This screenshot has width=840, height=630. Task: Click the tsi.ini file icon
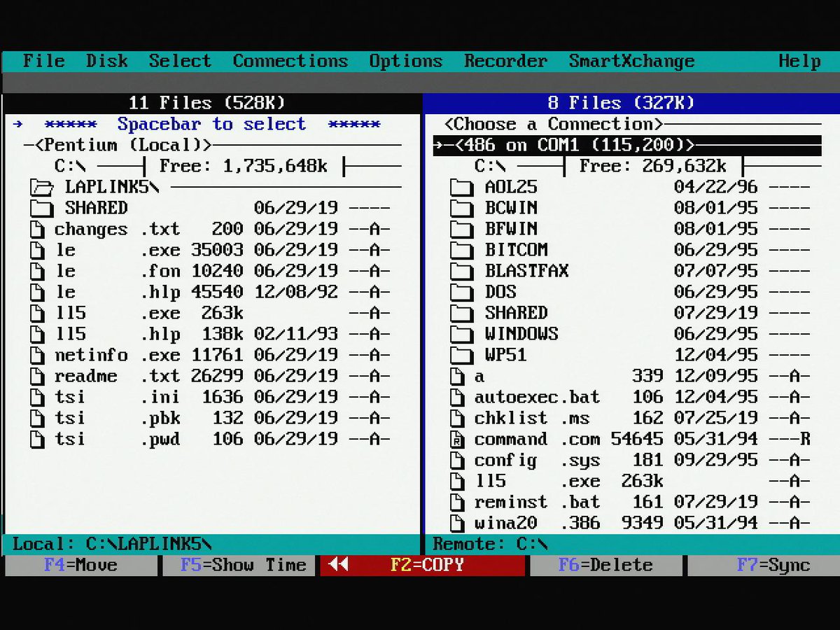(x=38, y=397)
